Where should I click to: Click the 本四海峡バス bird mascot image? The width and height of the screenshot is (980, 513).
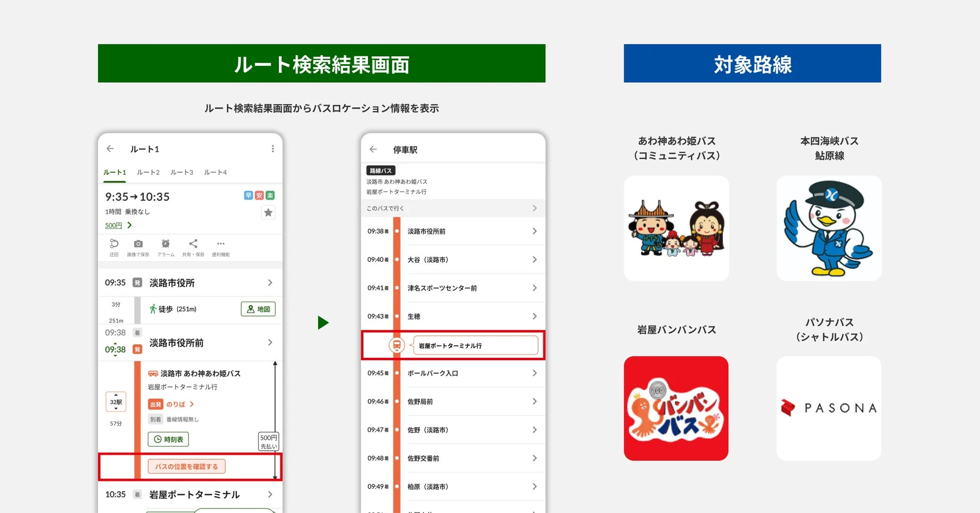(x=829, y=228)
